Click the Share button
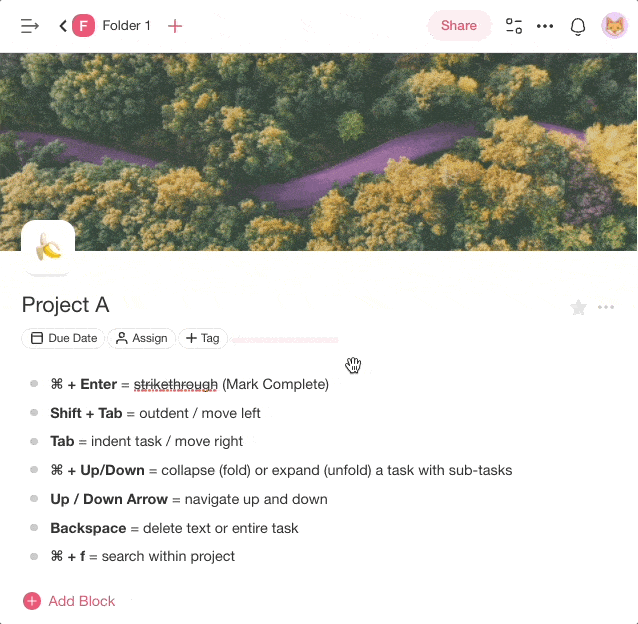 (459, 26)
